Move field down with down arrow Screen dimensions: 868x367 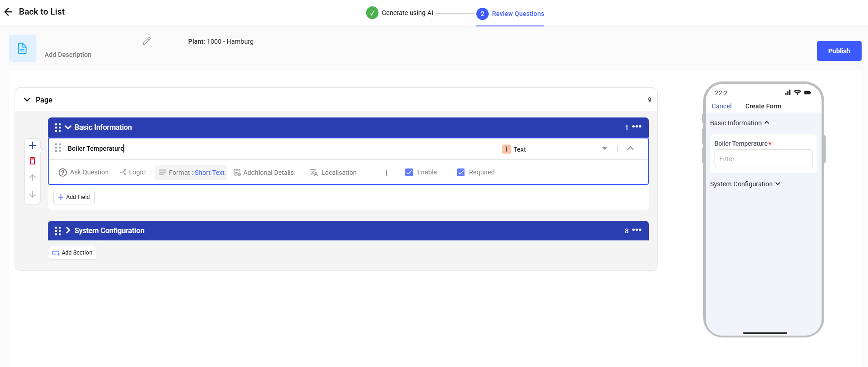[32, 194]
